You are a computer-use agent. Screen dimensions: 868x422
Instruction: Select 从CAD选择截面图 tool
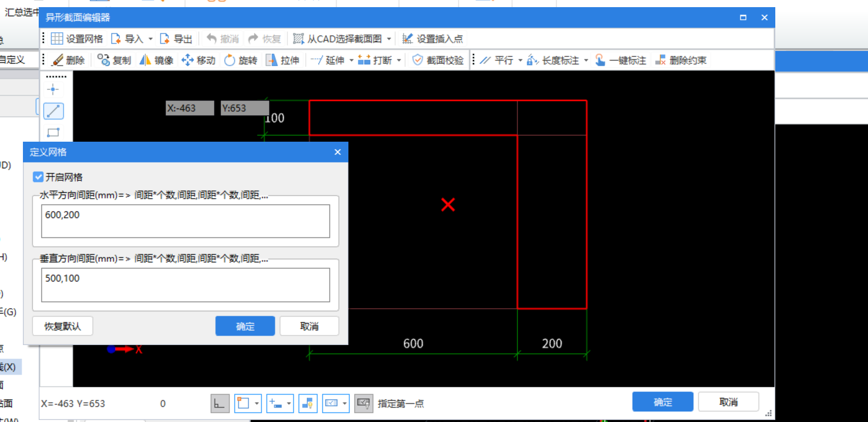(x=337, y=39)
